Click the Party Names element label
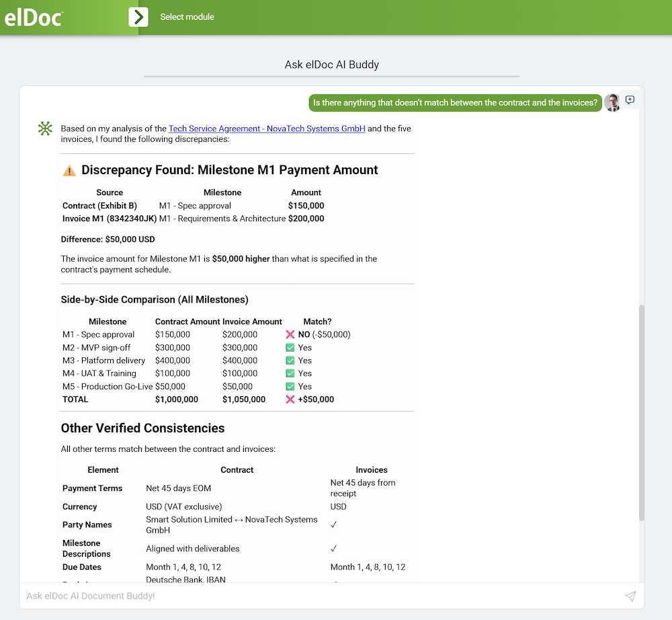Viewport: 672px width, 620px height. [87, 525]
